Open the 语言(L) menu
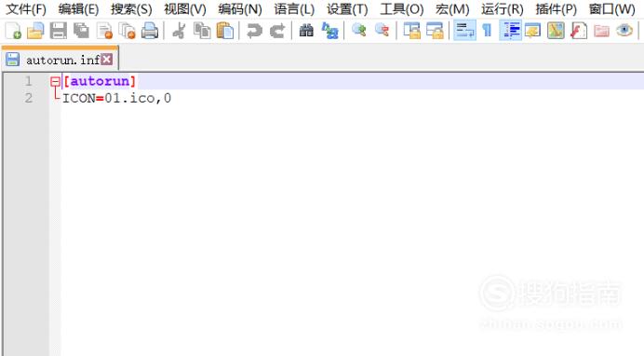The height and width of the screenshot is (356, 644). [x=294, y=9]
